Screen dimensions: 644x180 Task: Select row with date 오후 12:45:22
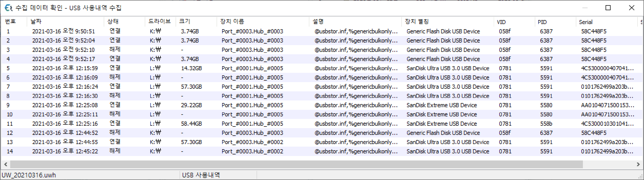[x=322, y=151]
